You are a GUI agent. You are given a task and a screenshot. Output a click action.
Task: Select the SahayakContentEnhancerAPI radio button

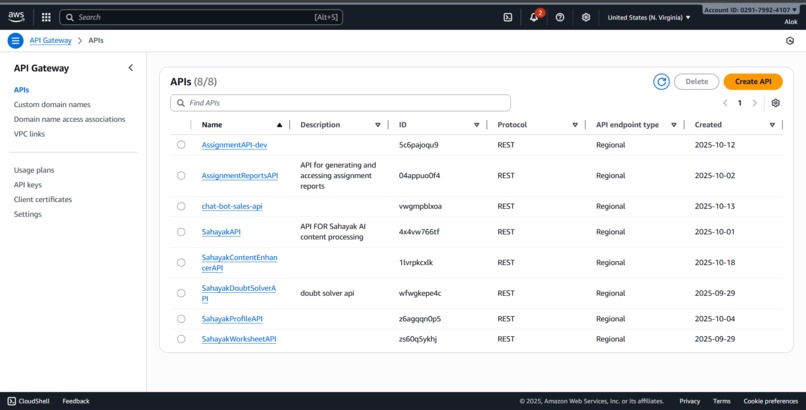point(181,263)
